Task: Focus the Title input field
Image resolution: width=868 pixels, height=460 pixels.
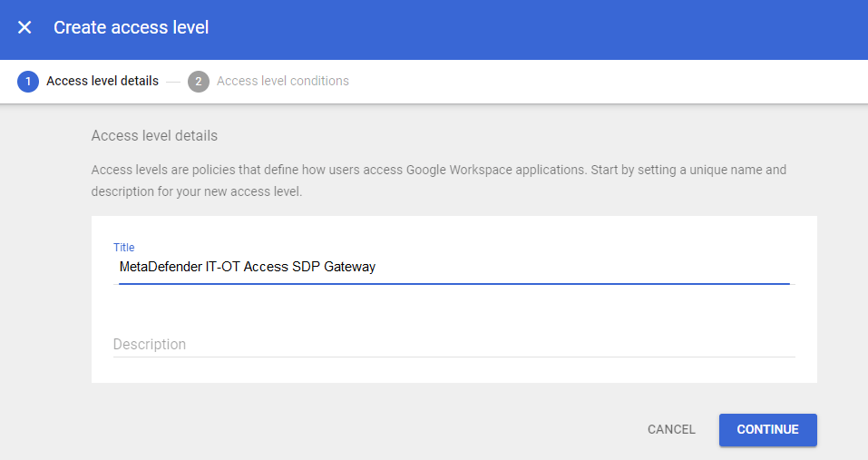Action: 454,267
